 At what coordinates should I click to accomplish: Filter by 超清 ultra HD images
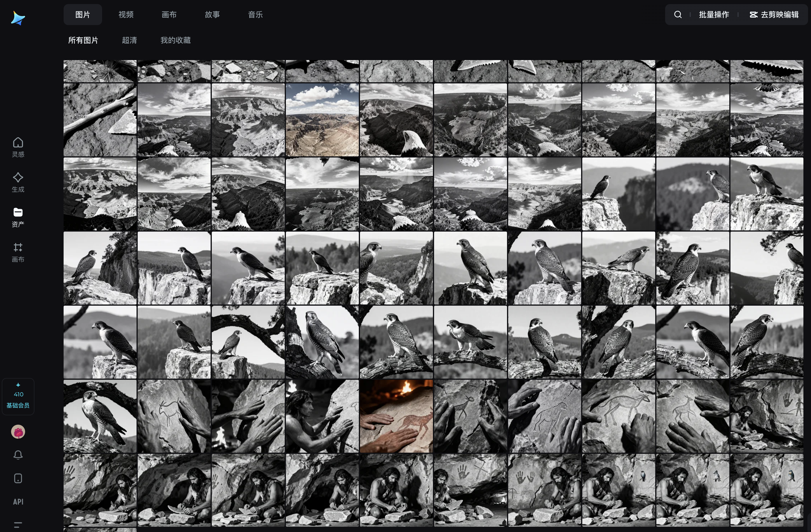point(129,40)
